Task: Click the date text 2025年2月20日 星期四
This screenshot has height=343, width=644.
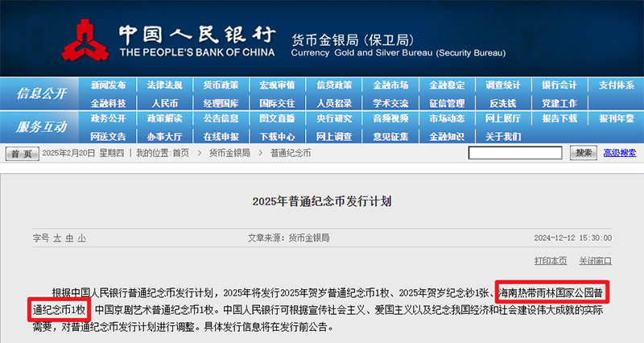Action: tap(83, 153)
